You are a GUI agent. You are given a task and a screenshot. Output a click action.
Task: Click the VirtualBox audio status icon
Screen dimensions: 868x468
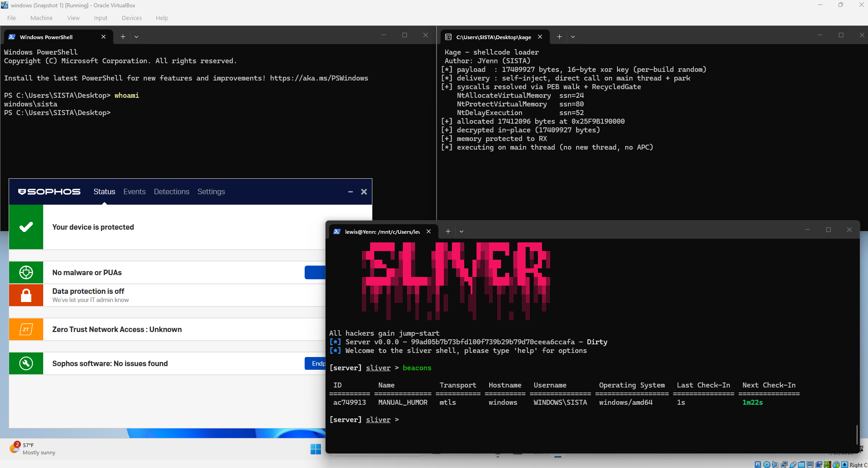tap(775, 464)
